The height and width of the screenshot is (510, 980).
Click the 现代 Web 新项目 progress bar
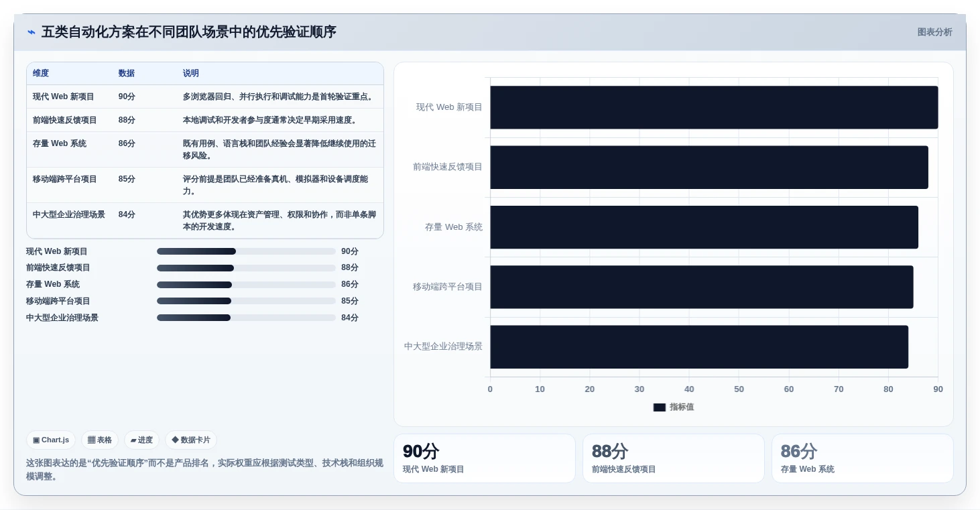[246, 251]
